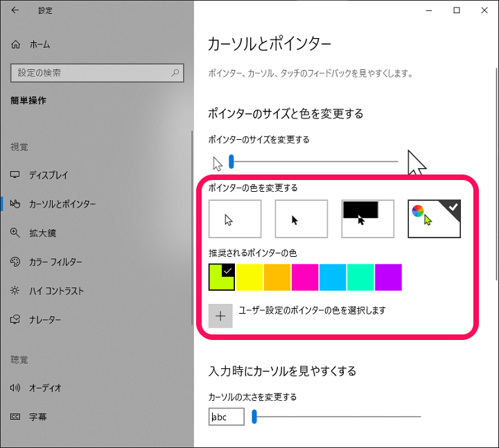
Task: Click the home icon beside ホーム
Action: [x=15, y=44]
